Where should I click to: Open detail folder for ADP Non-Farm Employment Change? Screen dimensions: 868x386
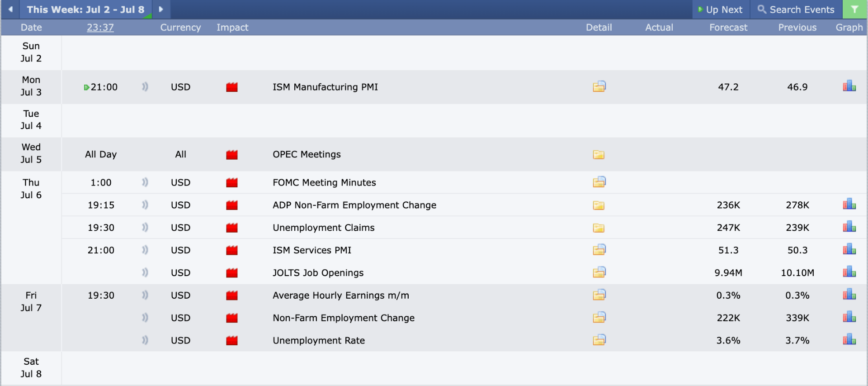pyautogui.click(x=599, y=205)
